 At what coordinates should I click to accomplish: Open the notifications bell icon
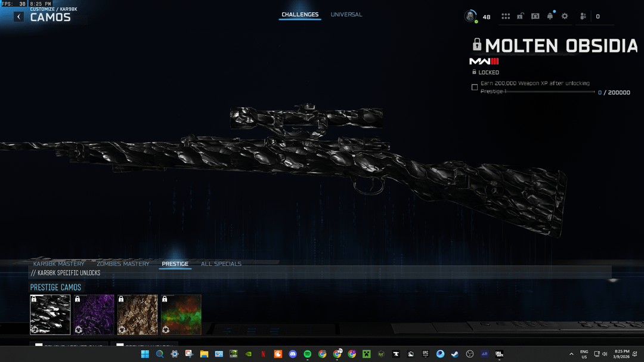[550, 17]
